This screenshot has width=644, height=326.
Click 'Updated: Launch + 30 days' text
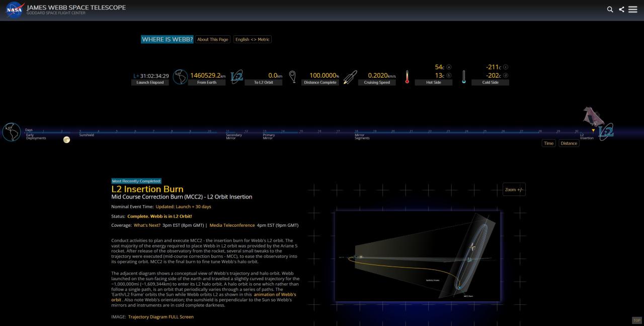pyautogui.click(x=183, y=207)
